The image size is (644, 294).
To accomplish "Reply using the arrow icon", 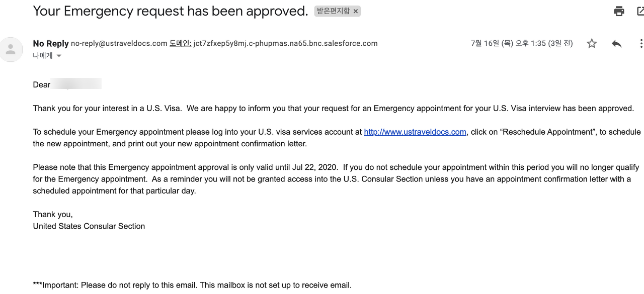I will click(x=616, y=44).
